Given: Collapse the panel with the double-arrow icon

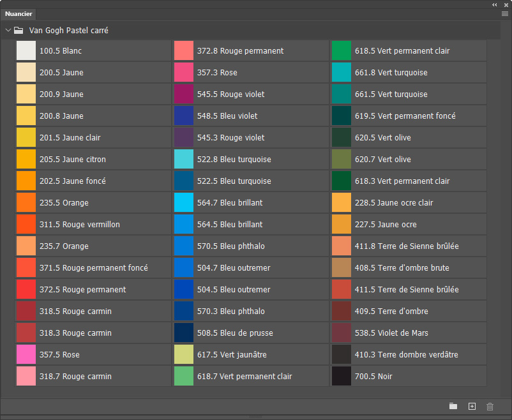Looking at the screenshot, I should coord(495,4).
